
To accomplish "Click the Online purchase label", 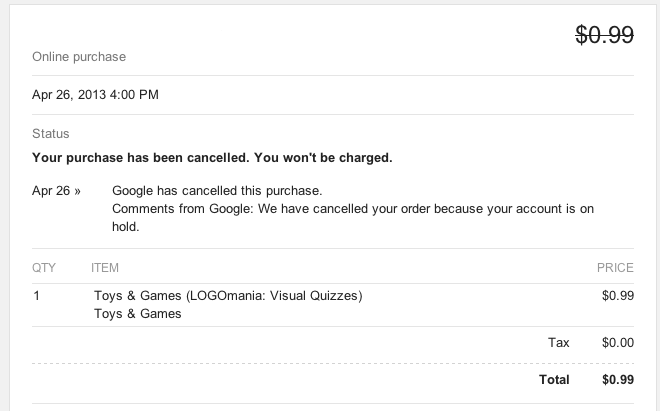I will [x=79, y=57].
